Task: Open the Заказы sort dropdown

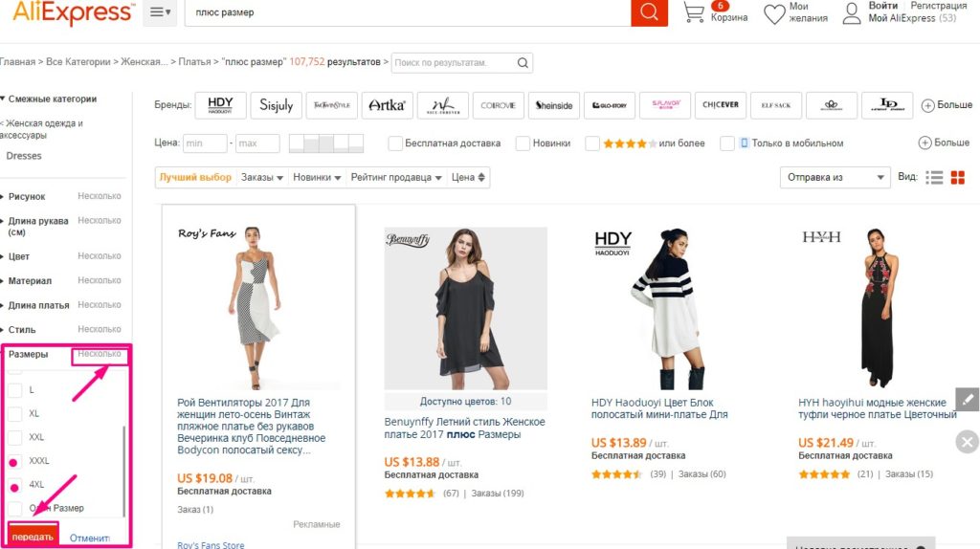Action: click(262, 177)
